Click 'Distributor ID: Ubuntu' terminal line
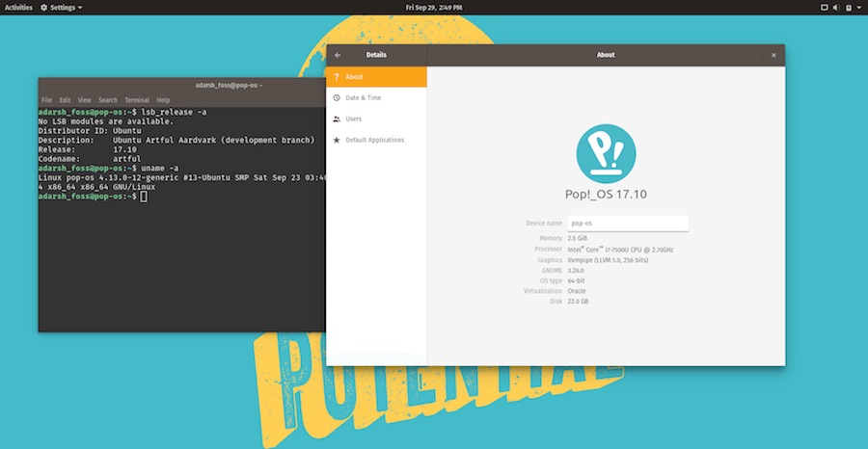This screenshot has width=868, height=449. (x=90, y=131)
